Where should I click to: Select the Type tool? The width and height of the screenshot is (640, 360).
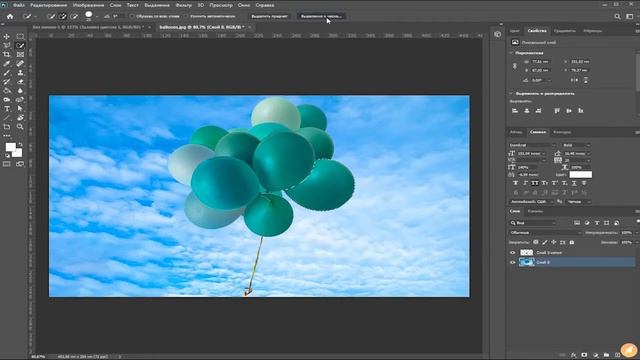point(7,109)
